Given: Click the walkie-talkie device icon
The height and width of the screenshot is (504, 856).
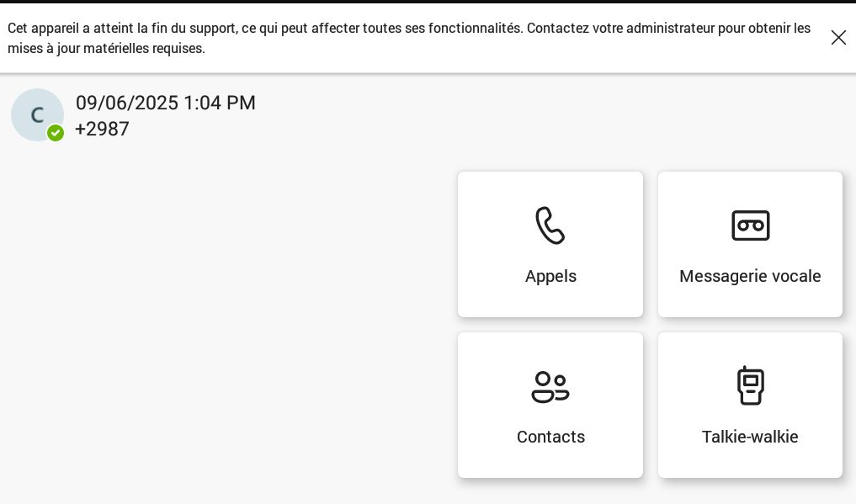Looking at the screenshot, I should (750, 385).
